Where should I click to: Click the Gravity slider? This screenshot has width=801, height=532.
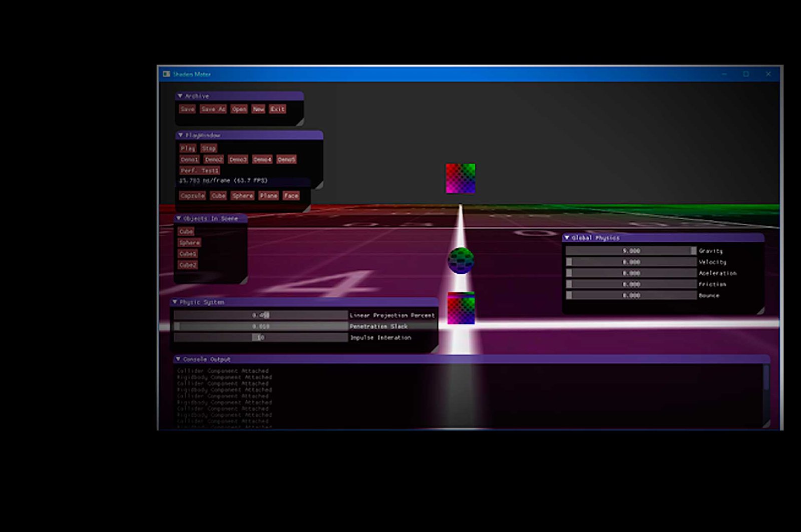pos(631,251)
